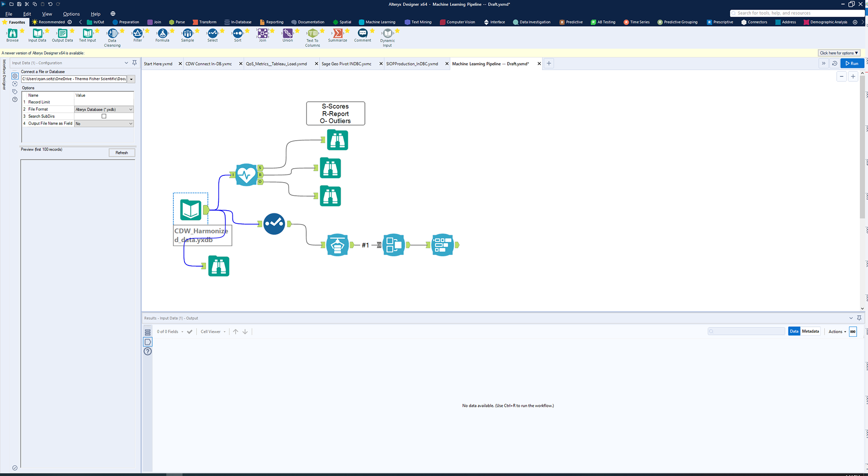The width and height of the screenshot is (868, 476).
Task: Add a new workflow tab with plus button
Action: coord(549,63)
